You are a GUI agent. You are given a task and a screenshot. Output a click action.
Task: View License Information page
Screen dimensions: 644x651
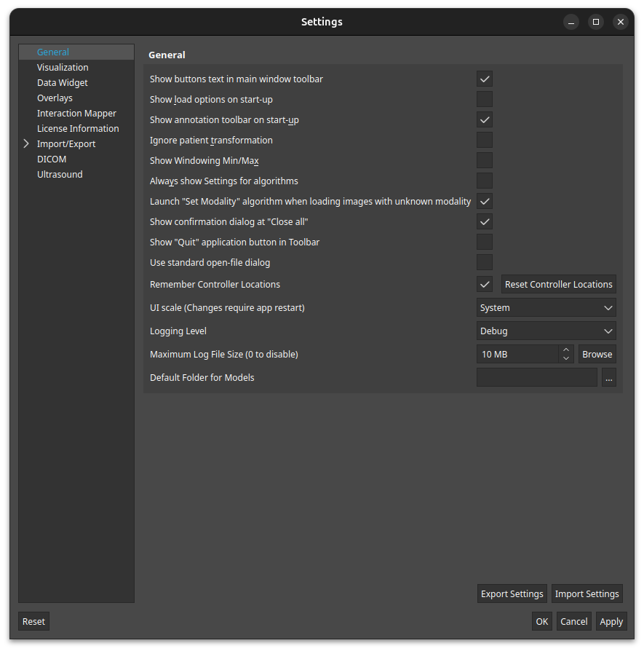[x=76, y=129]
